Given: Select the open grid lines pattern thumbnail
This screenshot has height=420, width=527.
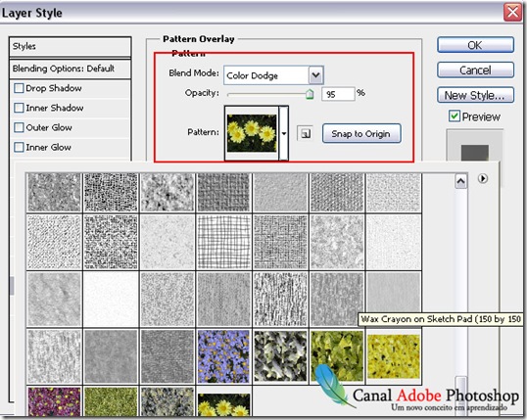Looking at the screenshot, I should 223,242.
